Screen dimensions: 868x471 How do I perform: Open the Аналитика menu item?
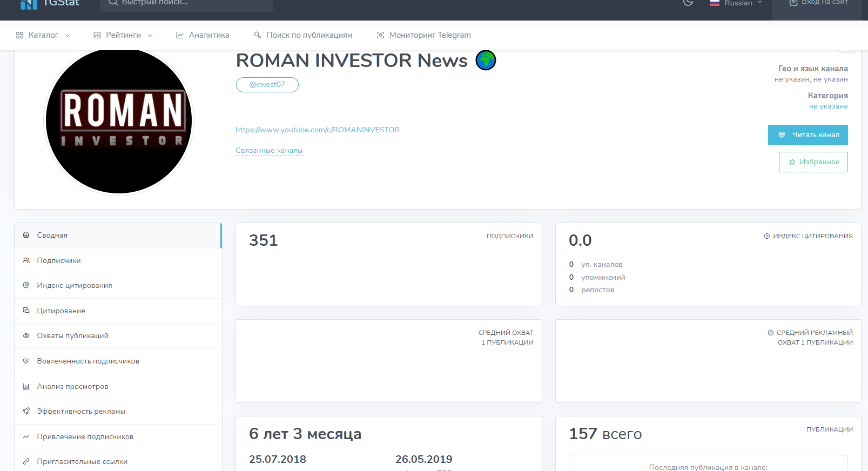[203, 35]
